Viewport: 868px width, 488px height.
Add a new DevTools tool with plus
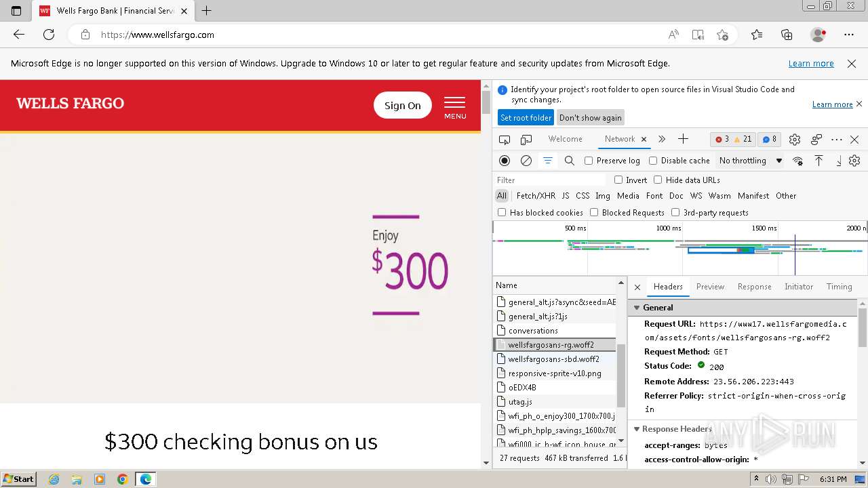click(x=683, y=139)
